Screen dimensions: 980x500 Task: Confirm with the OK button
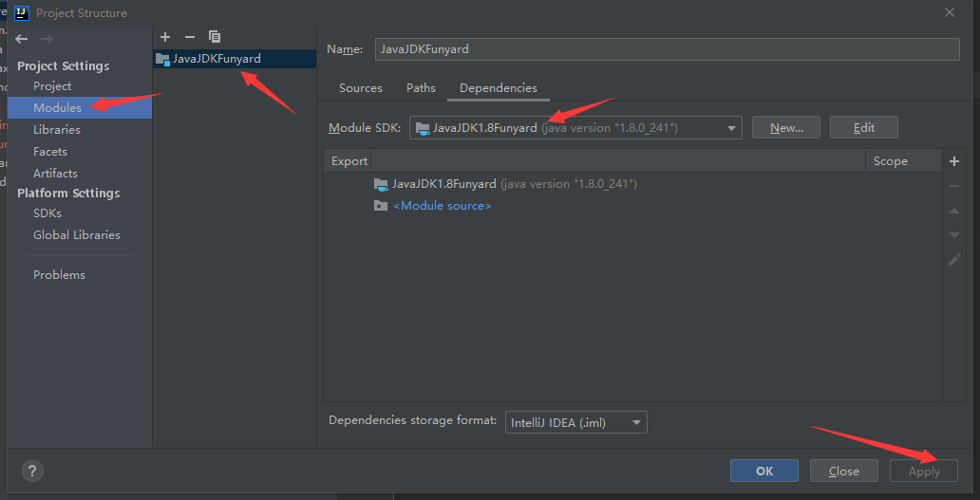tap(764, 472)
